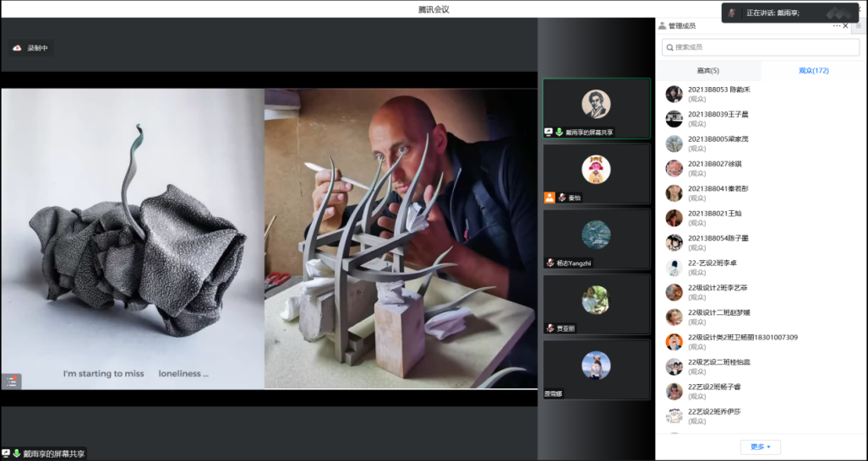Open the three-dots options in members panel
868x461 pixels.
click(x=836, y=26)
